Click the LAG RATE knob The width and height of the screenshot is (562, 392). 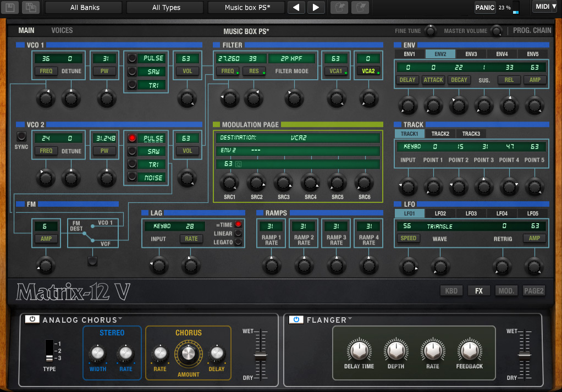190,266
